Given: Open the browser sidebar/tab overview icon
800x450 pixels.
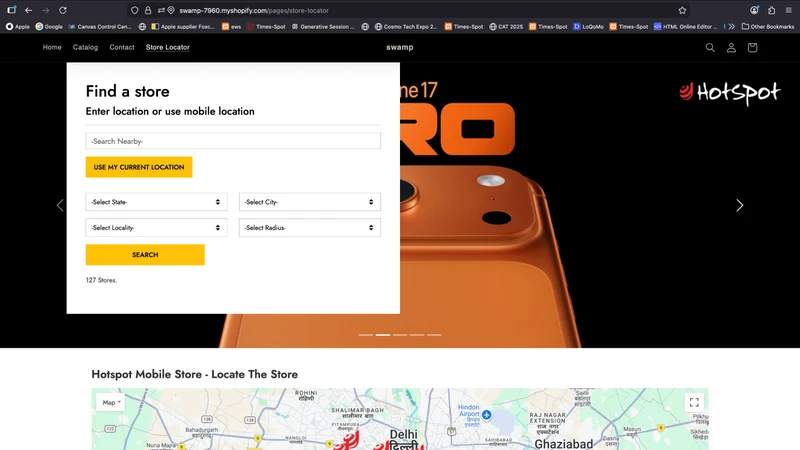Looking at the screenshot, I should pos(11,10).
